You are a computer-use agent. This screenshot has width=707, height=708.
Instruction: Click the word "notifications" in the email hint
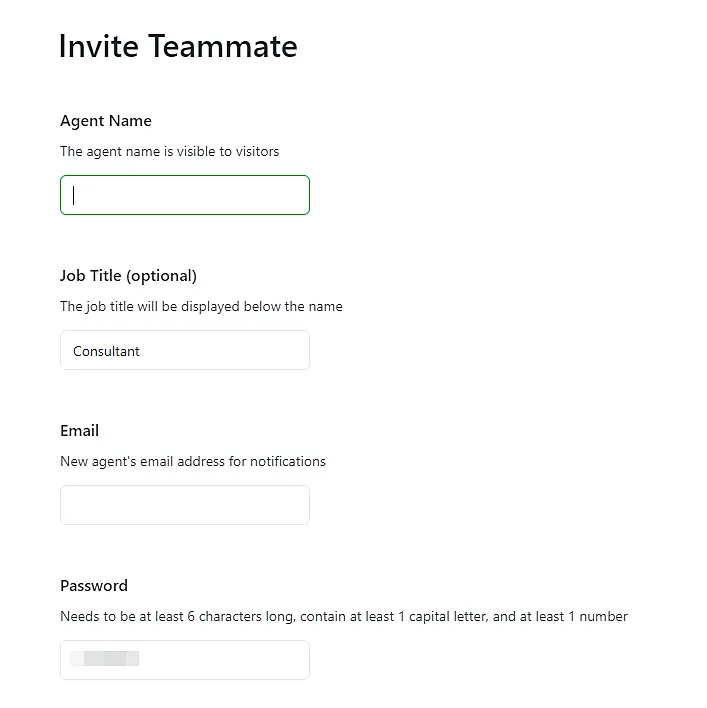click(x=288, y=462)
